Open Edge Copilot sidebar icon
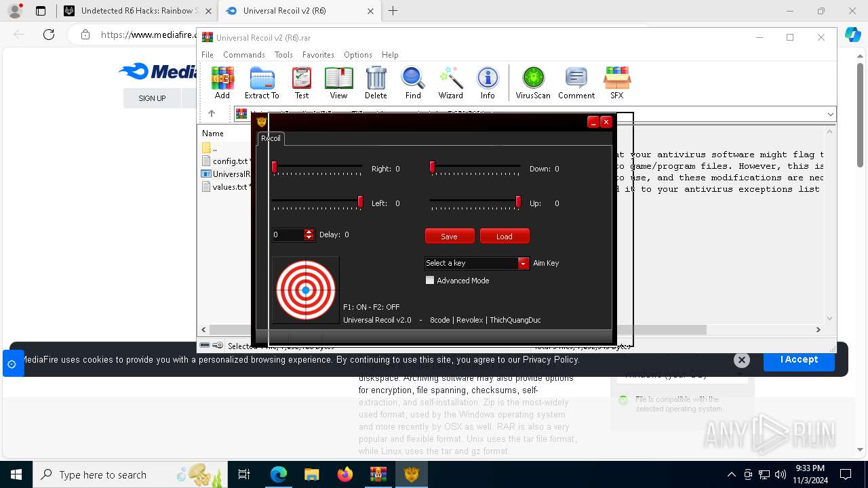 pyautogui.click(x=852, y=35)
